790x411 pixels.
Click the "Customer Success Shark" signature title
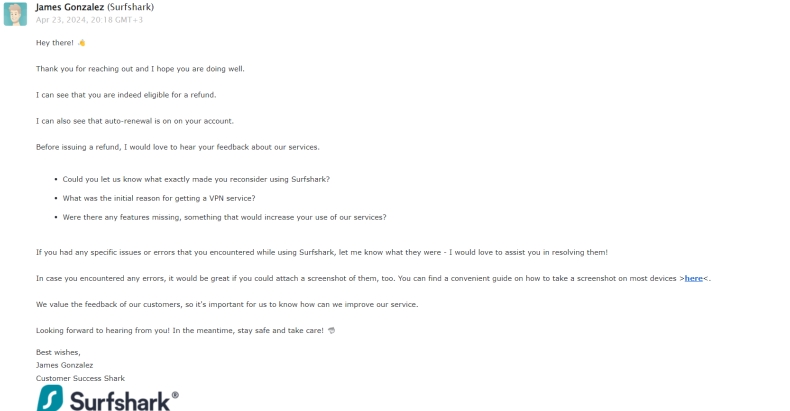[80, 378]
